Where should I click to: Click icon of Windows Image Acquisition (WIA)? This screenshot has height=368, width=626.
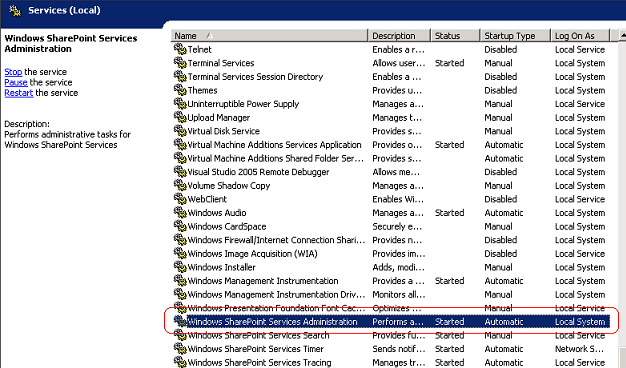[180, 253]
